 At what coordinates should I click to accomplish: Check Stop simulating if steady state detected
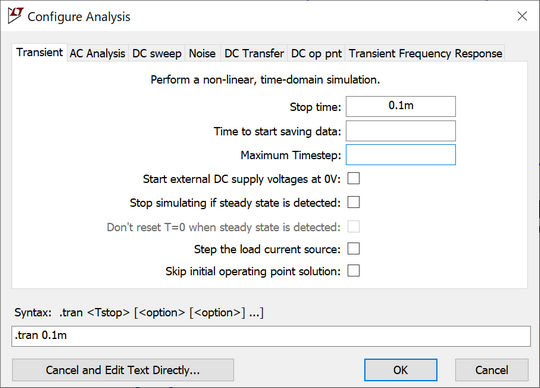point(353,202)
